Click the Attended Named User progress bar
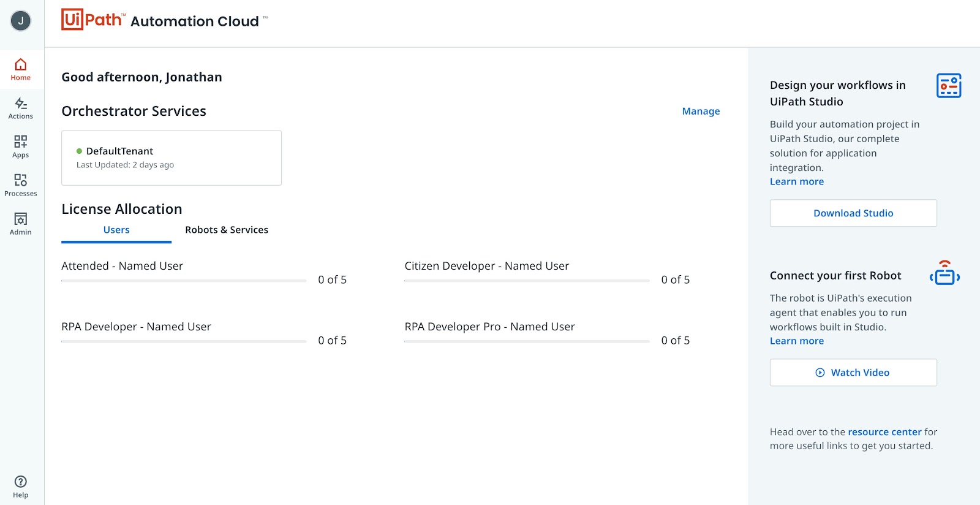 [184, 281]
